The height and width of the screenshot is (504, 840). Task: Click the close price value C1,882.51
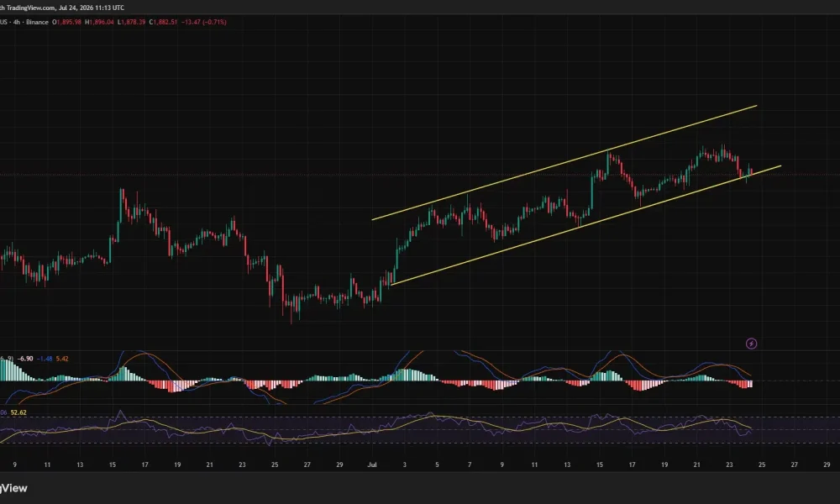[163, 22]
